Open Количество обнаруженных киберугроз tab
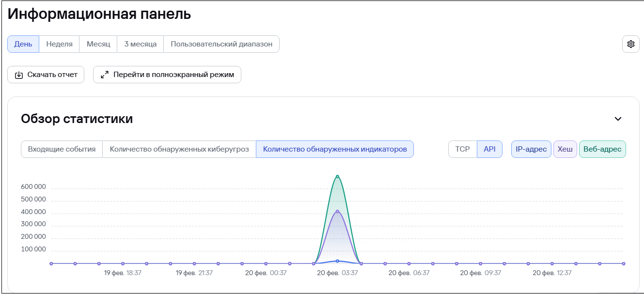The image size is (644, 294). click(179, 149)
